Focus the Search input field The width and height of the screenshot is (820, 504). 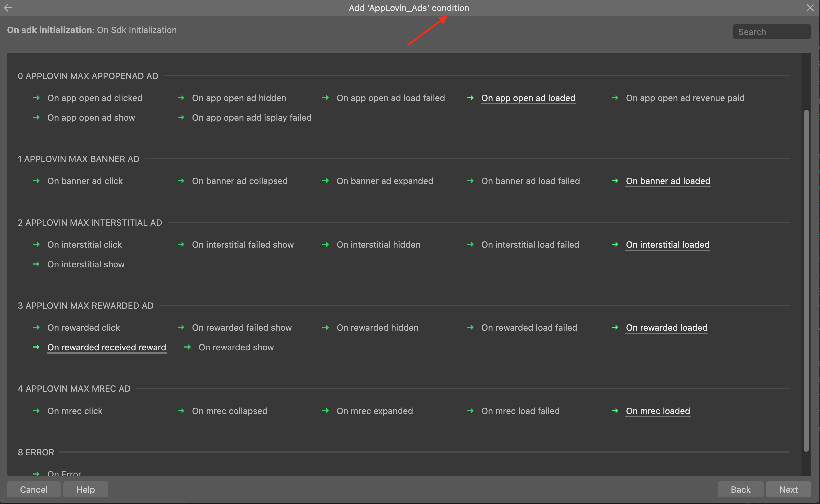click(x=771, y=32)
